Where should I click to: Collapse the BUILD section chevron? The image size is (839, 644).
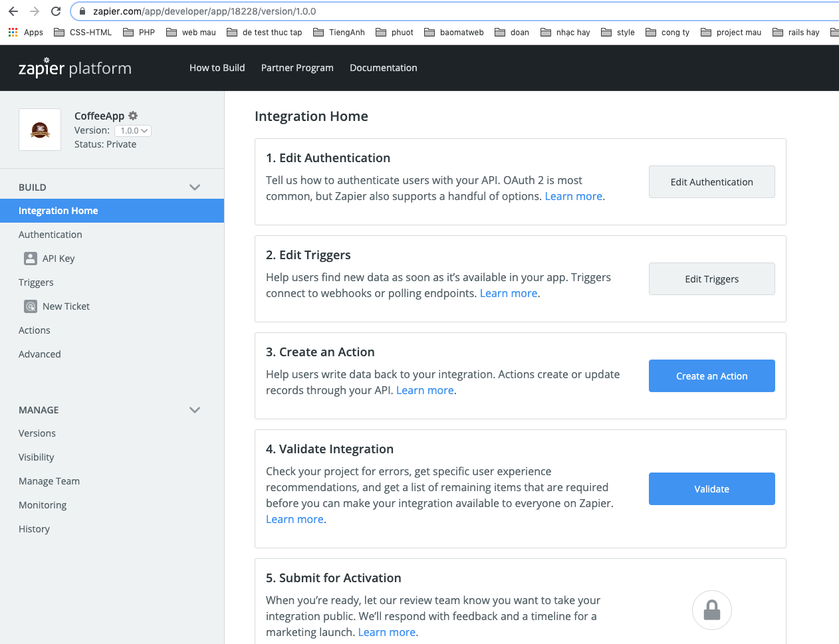(x=195, y=187)
